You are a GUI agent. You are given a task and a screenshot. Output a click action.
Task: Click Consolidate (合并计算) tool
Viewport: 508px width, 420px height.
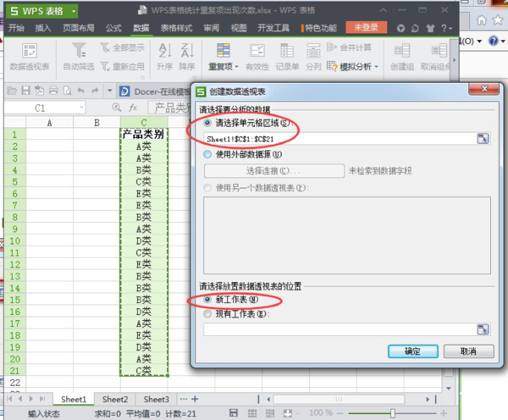pos(349,47)
